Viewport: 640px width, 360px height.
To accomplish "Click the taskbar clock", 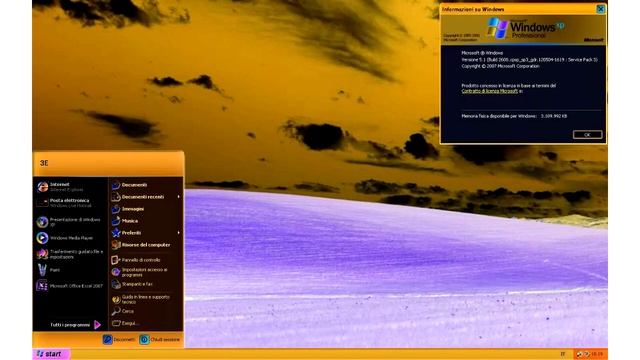I will point(597,354).
